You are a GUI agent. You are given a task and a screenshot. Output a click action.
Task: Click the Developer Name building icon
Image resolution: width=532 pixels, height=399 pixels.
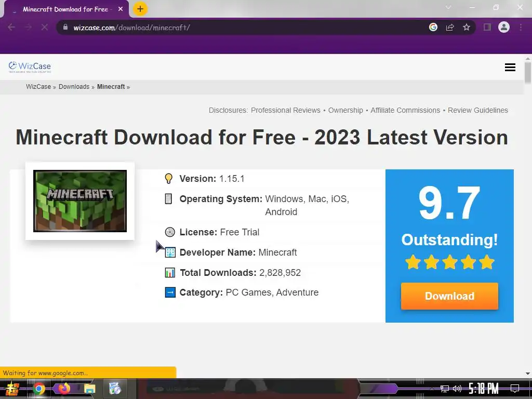click(170, 252)
